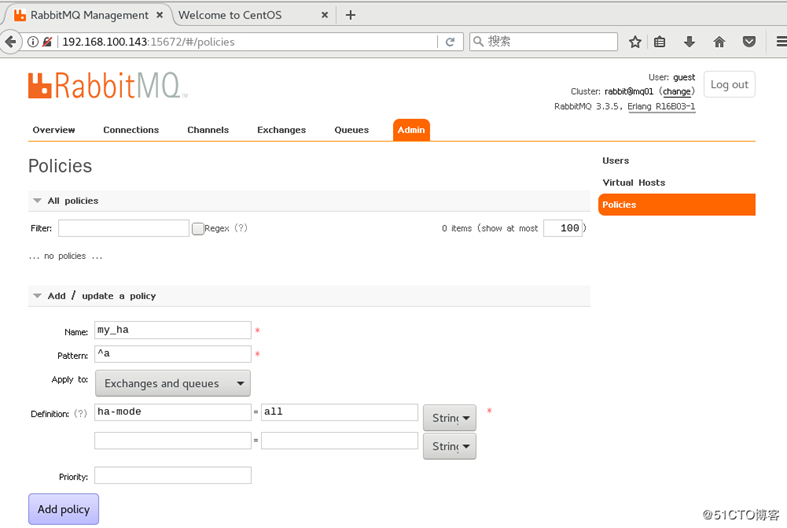
Task: Click the Add policy button
Action: (x=63, y=509)
